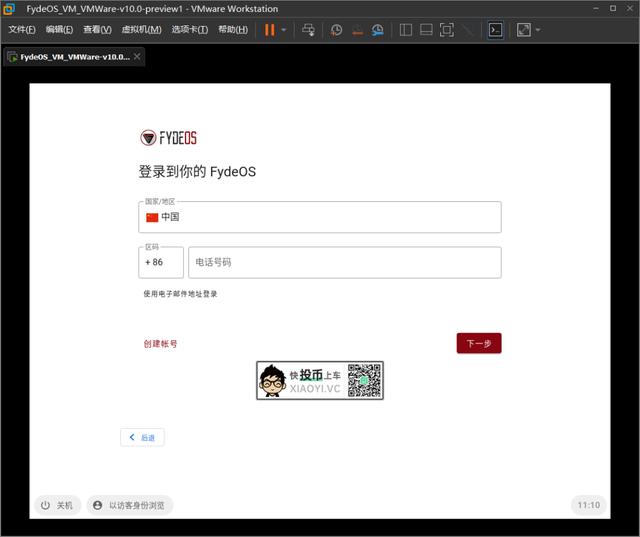640x537 pixels.
Task: Click the XIAOYI.VC banner image
Action: tap(320, 380)
